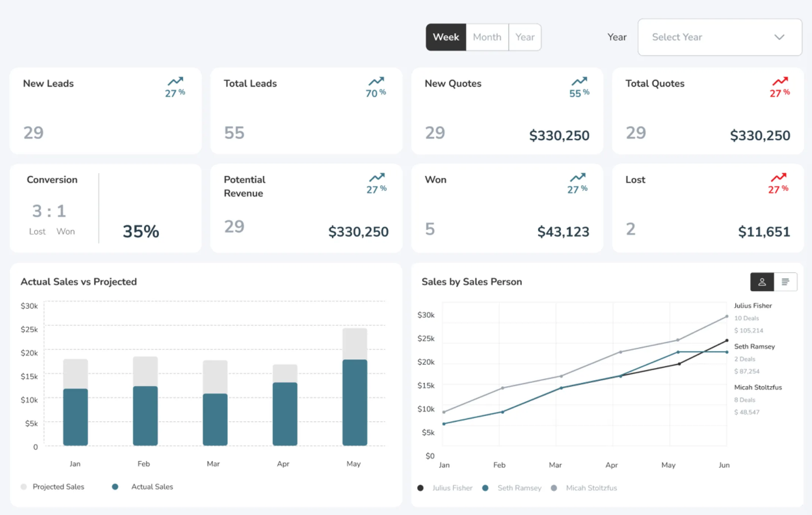Toggle Micah Stoltzfus legend entry
The image size is (812, 515).
591,488
